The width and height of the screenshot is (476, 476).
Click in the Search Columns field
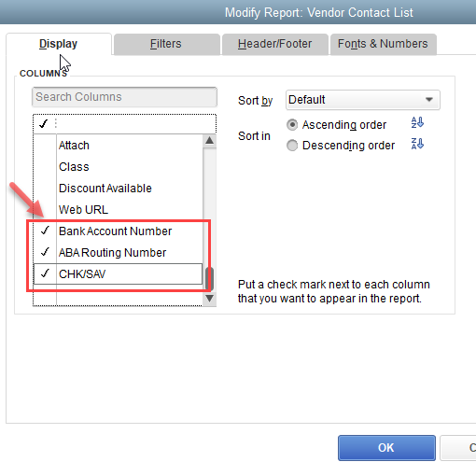(x=124, y=97)
